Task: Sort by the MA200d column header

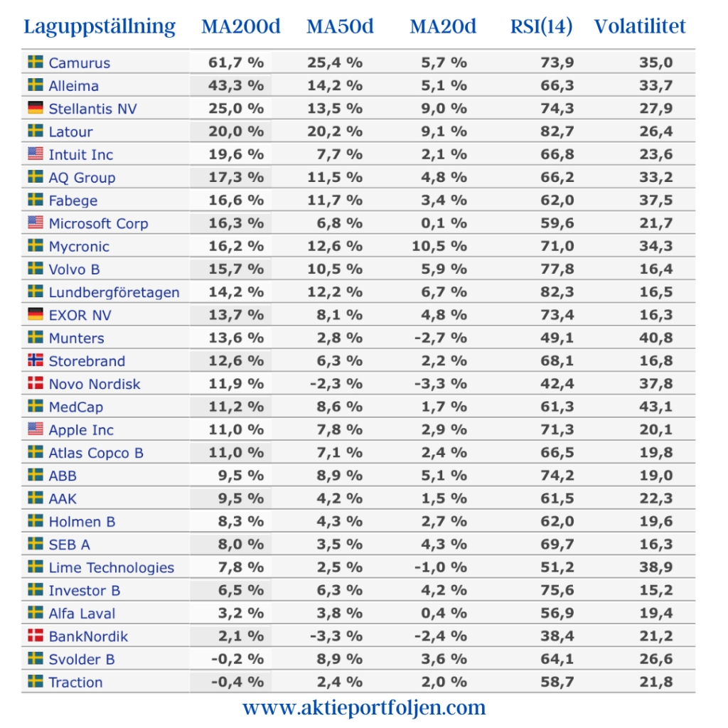Action: pos(241,27)
